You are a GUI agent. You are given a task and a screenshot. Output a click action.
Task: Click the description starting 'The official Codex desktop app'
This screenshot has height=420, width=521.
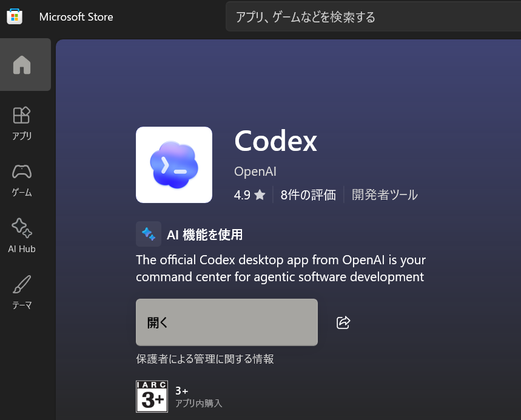281,268
